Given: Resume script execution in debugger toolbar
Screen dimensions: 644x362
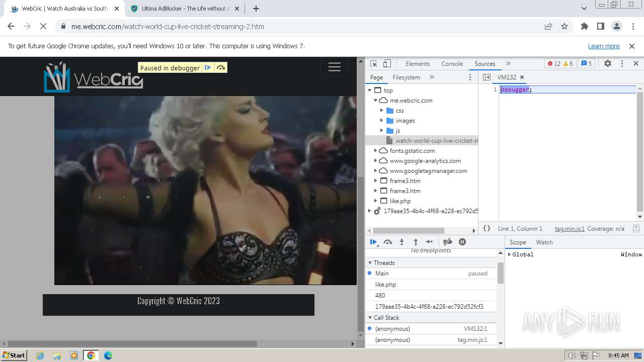Looking at the screenshot, I should pos(373,242).
